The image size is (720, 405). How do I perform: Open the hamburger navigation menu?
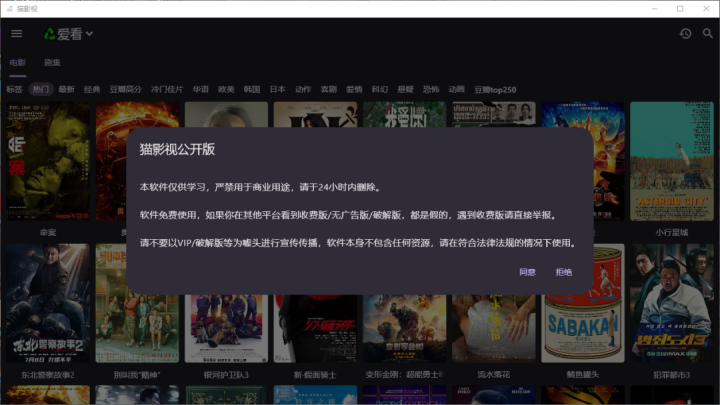(16, 34)
